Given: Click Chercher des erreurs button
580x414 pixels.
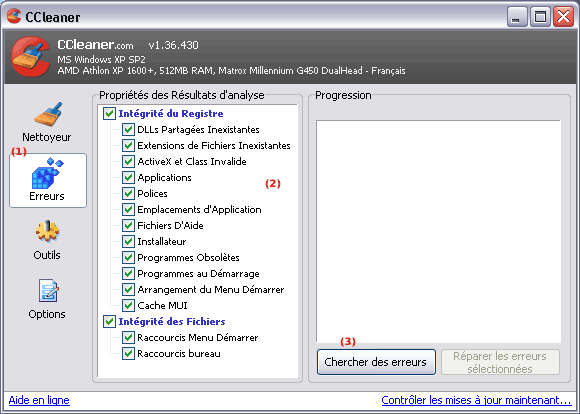Looking at the screenshot, I should tap(376, 362).
